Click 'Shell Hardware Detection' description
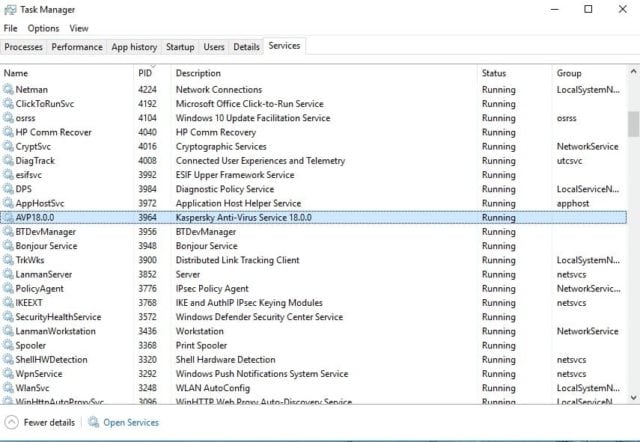Screen dimensions: 640x442 (225, 360)
